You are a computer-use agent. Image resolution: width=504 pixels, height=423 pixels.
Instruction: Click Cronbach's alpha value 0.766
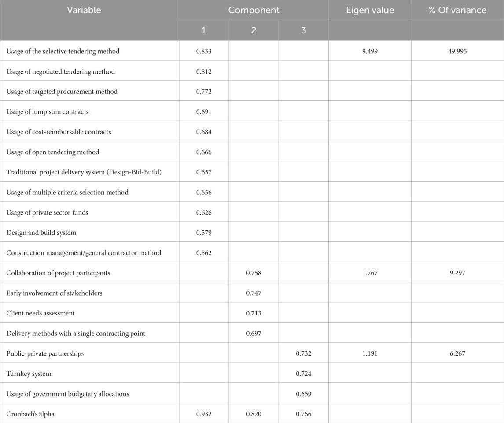pyautogui.click(x=303, y=414)
